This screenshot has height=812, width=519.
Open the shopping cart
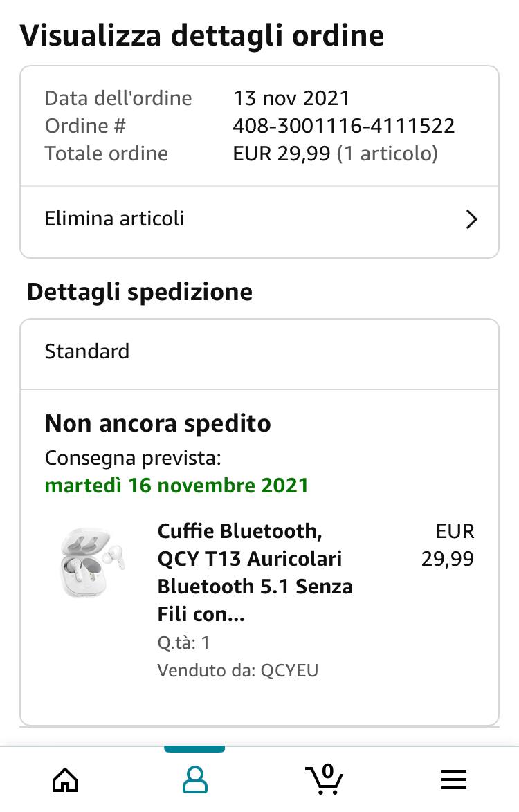coord(324,779)
